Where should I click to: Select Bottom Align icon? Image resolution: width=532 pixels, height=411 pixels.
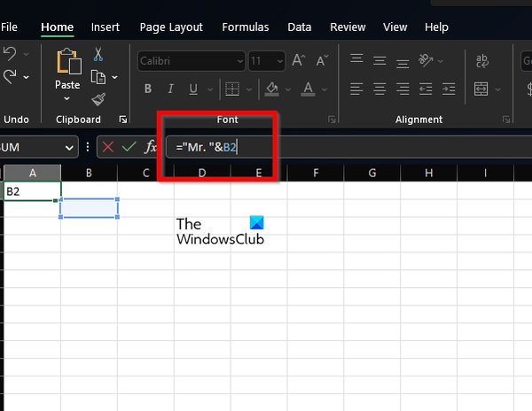pos(403,63)
